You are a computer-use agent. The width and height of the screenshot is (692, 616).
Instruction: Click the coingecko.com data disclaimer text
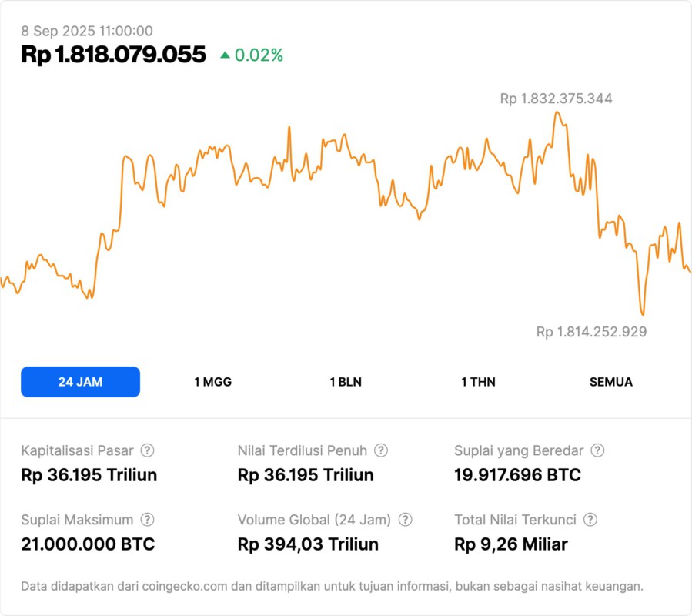coord(332,586)
